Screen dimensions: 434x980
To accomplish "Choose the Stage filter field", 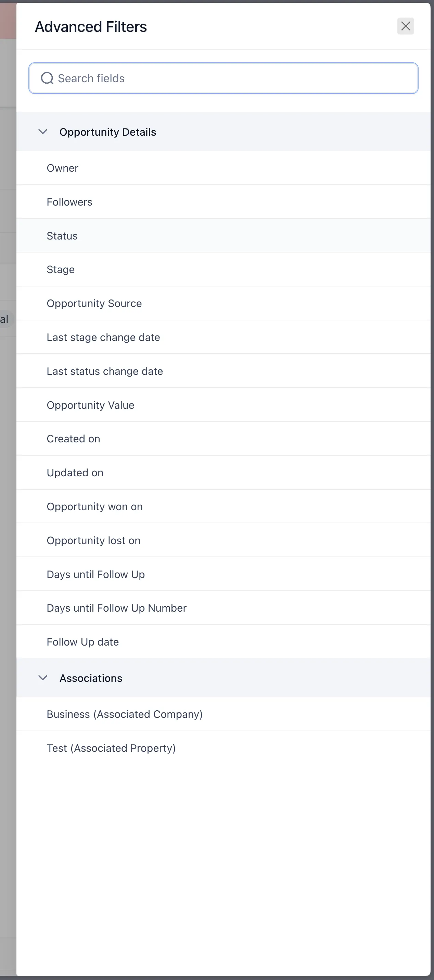I will point(224,269).
